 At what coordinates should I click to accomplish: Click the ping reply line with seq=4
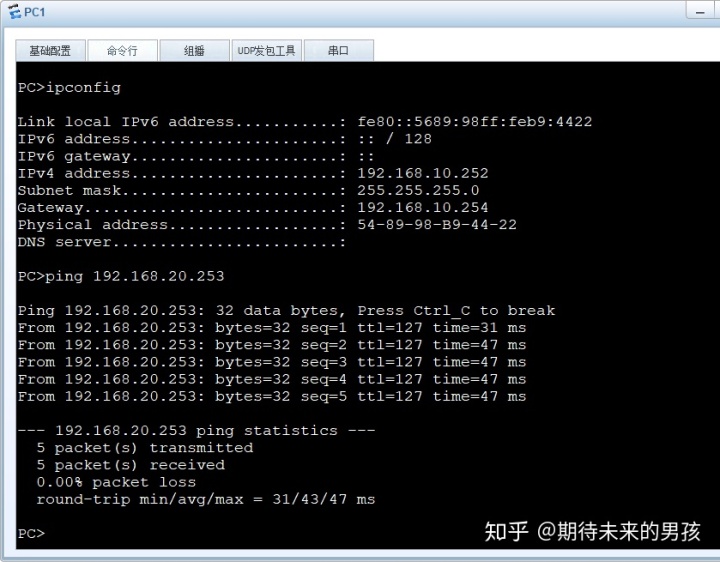[272, 379]
